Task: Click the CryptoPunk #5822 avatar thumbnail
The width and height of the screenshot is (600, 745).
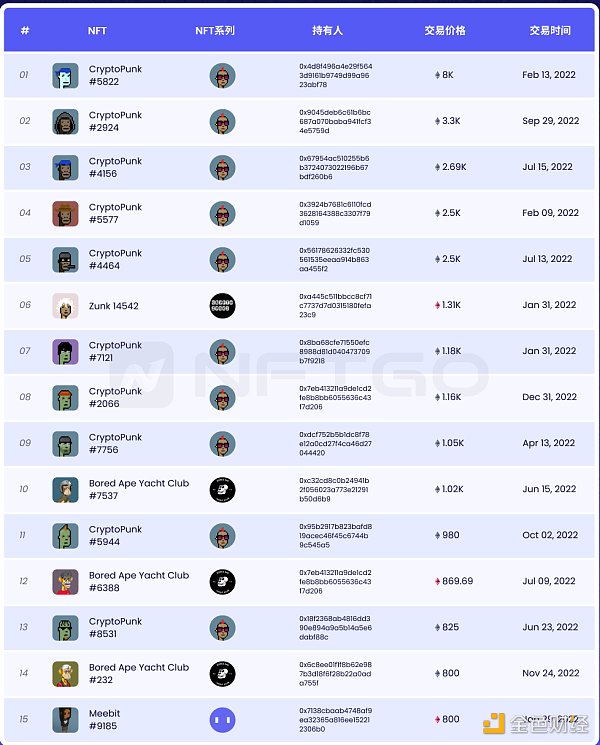Action: [65, 76]
